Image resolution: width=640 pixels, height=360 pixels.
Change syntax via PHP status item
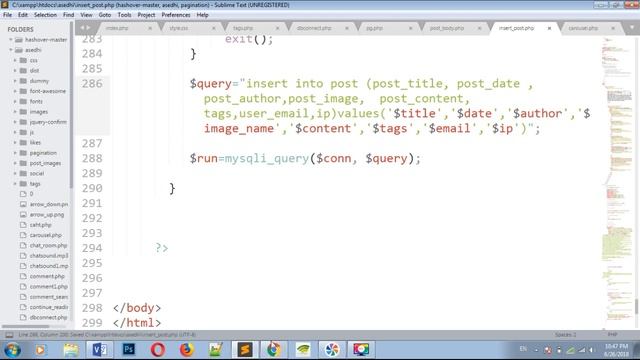click(x=612, y=335)
